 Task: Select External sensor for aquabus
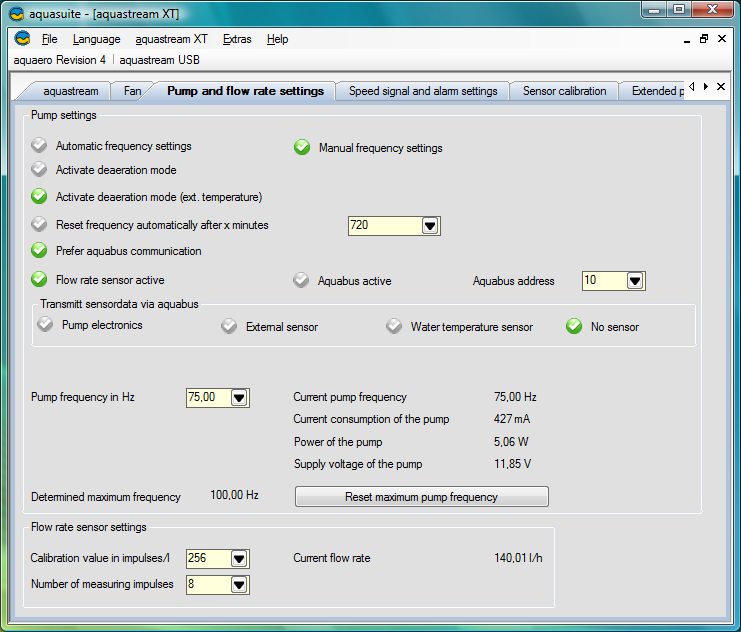[x=229, y=326]
